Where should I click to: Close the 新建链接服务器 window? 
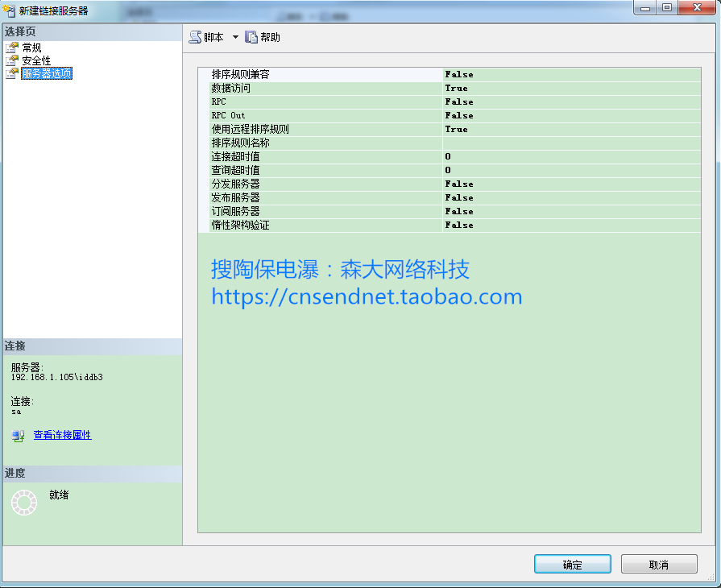click(x=697, y=8)
